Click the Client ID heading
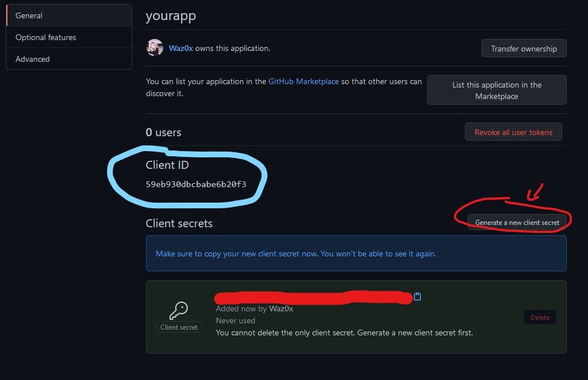This screenshot has height=380, width=588. click(167, 165)
